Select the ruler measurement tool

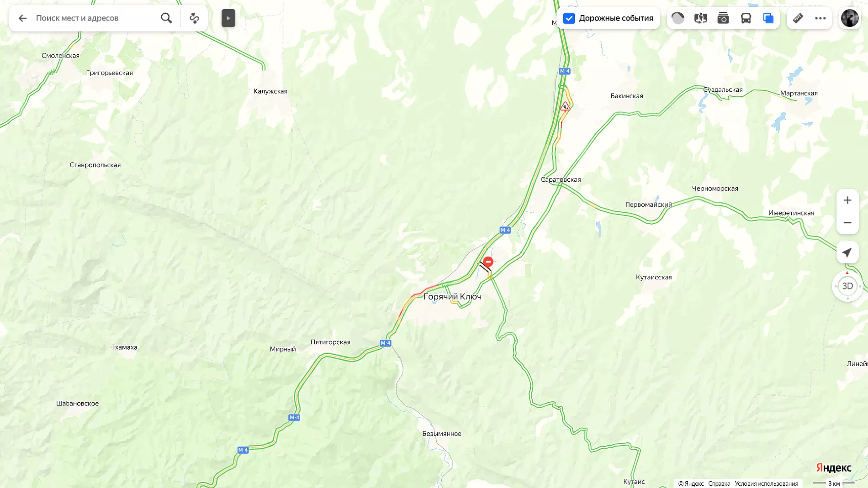tap(798, 18)
